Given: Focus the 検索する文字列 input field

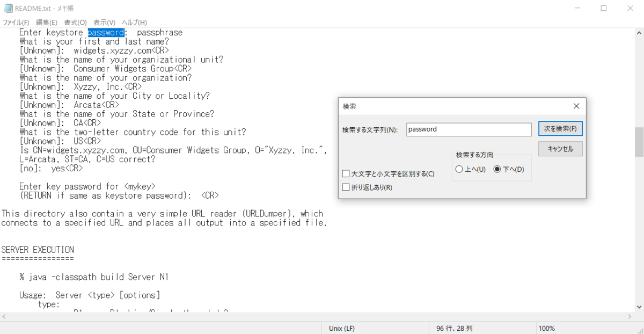Looking at the screenshot, I should [469, 129].
